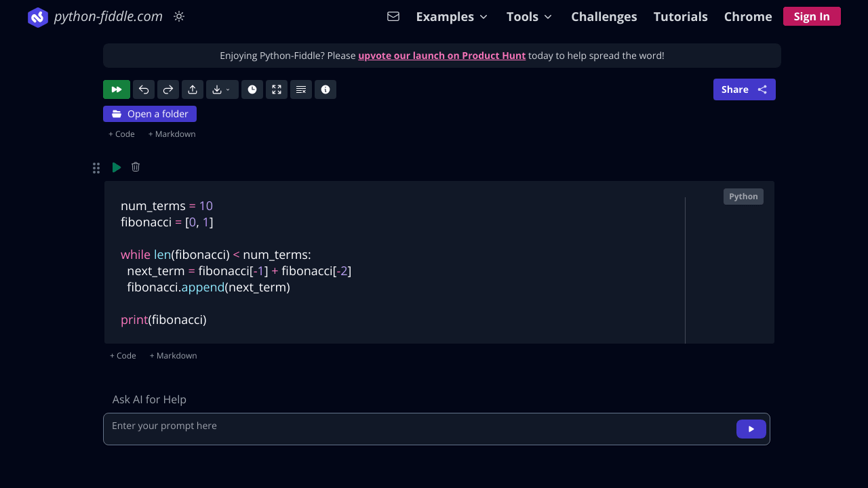The height and width of the screenshot is (488, 868).
Task: Enter fullscreen with expand icon
Action: click(277, 89)
